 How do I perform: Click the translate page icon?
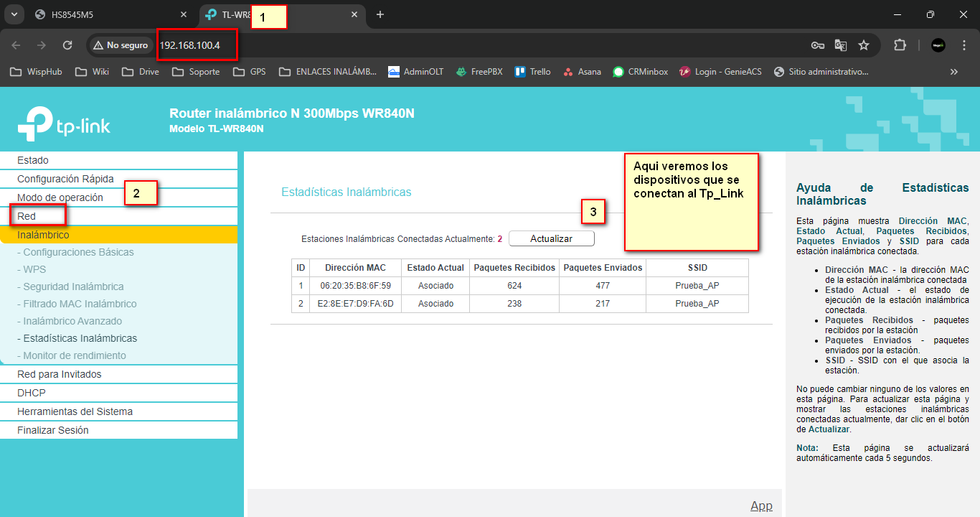click(840, 45)
